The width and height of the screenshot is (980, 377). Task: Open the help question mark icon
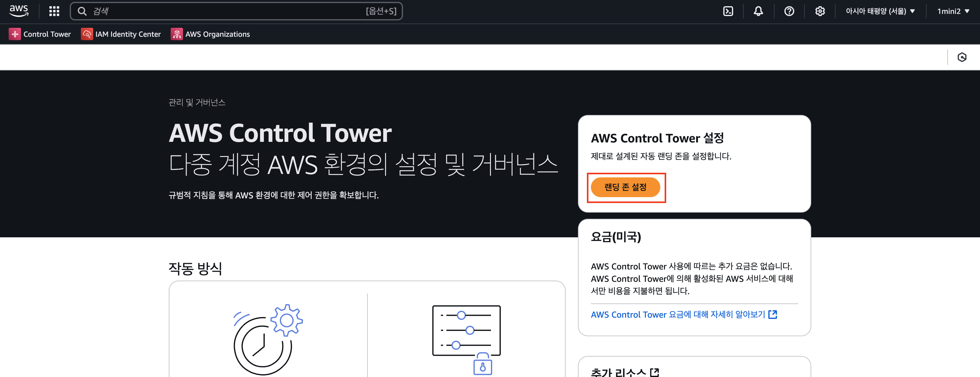(x=789, y=11)
